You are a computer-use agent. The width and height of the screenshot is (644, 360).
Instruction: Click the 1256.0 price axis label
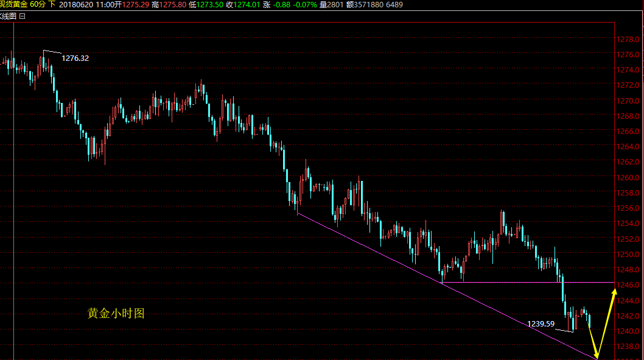(x=628, y=208)
